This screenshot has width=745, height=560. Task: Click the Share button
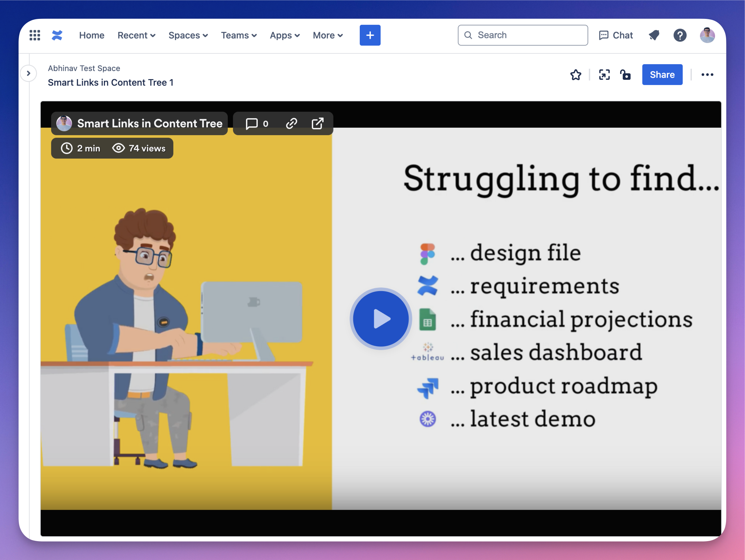click(662, 74)
